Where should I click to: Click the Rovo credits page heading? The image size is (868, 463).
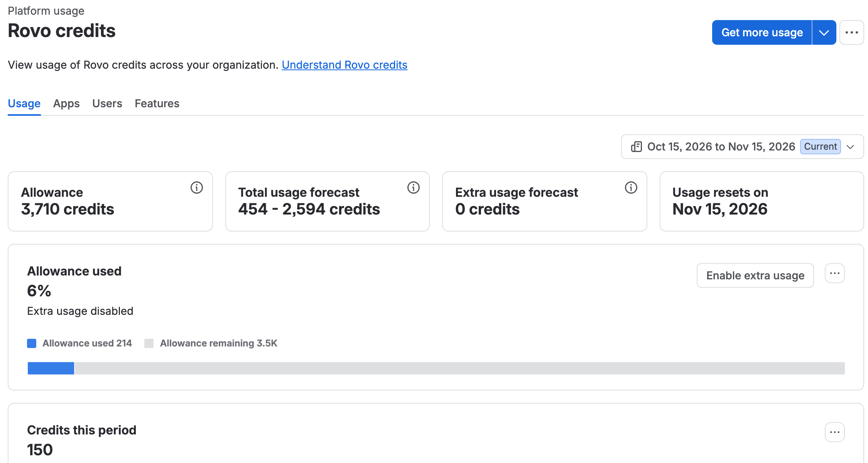click(x=62, y=31)
